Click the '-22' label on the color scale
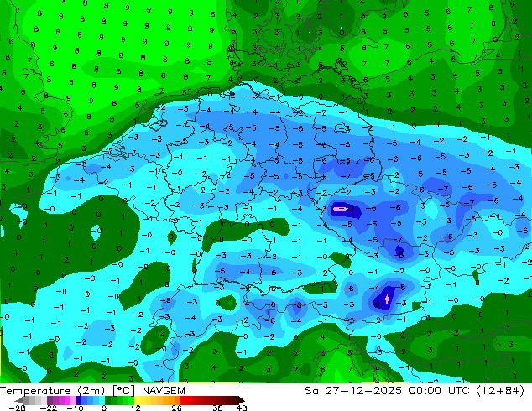 click(x=49, y=408)
